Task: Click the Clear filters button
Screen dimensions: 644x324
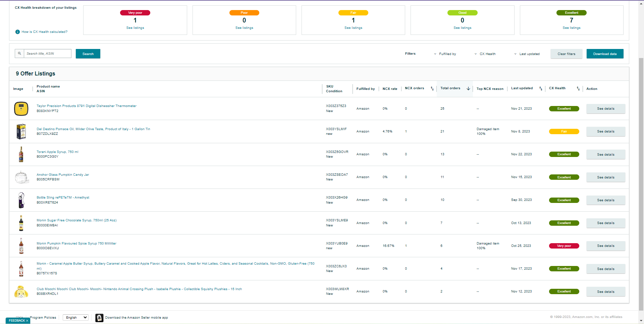Action: [x=566, y=54]
